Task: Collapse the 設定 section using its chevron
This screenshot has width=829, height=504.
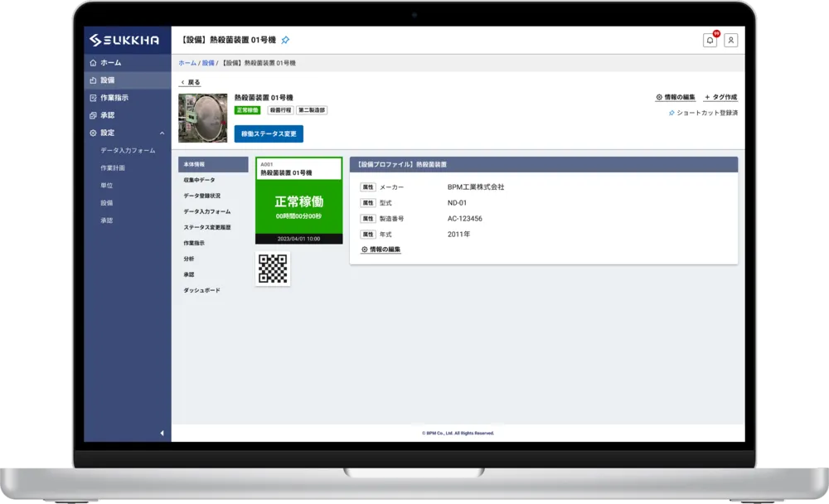Action: click(162, 133)
